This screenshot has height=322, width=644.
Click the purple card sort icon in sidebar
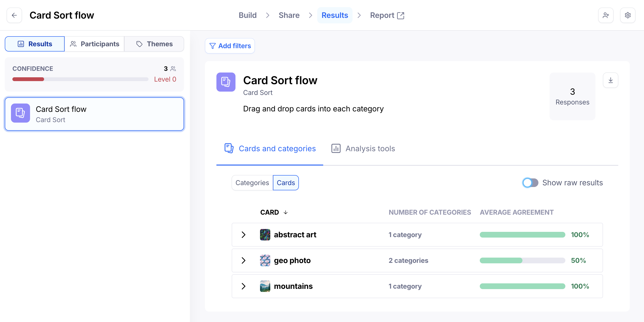(x=20, y=113)
